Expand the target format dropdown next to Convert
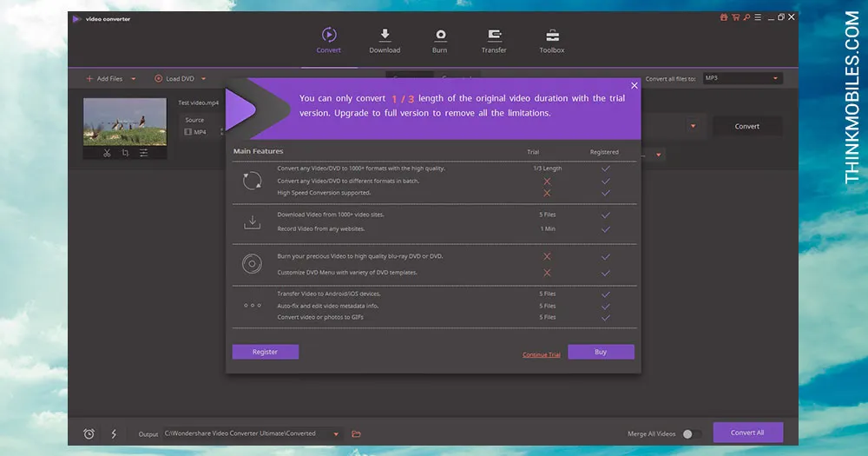Image resolution: width=868 pixels, height=456 pixels. tap(693, 126)
